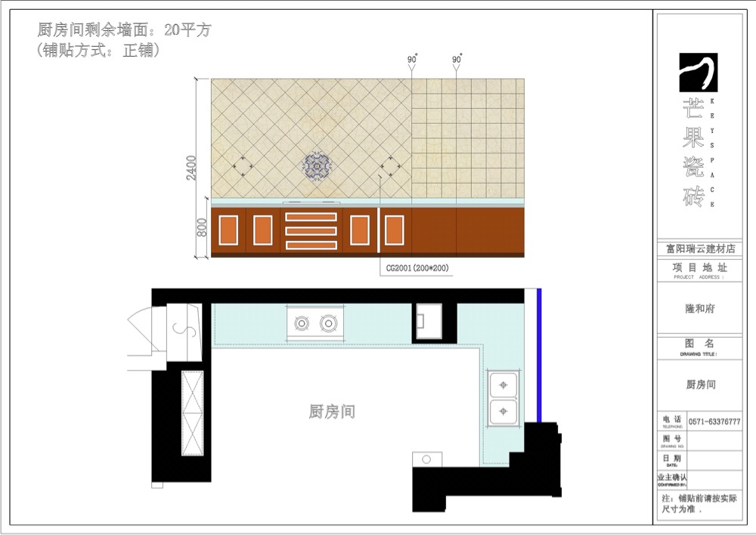
Task: Click the three-drawer cabinet in the elevation
Action: coord(311,230)
